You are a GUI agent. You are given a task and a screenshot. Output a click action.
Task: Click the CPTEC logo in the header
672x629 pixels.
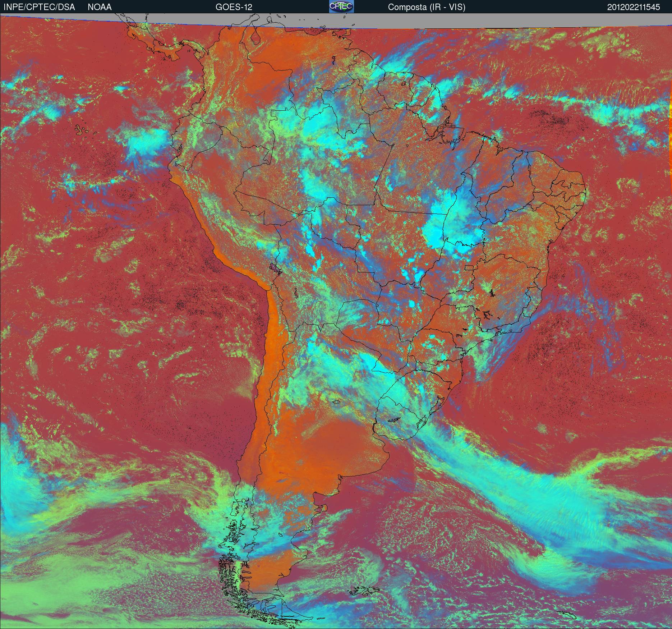point(341,6)
